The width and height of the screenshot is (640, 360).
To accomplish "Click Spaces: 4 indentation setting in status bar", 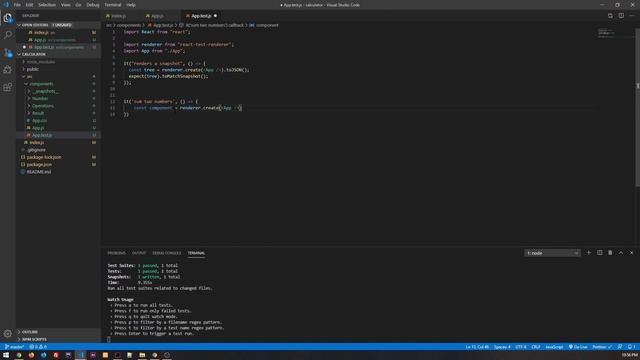I will [x=502, y=347].
